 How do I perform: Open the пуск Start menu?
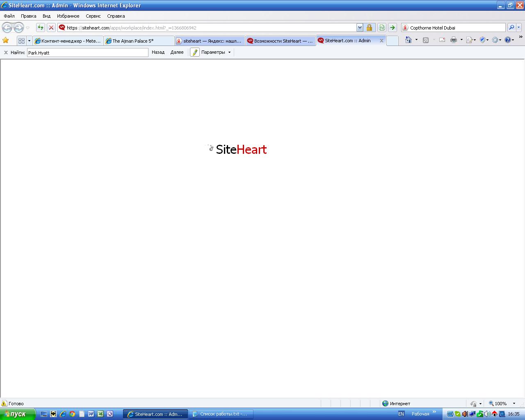18,414
